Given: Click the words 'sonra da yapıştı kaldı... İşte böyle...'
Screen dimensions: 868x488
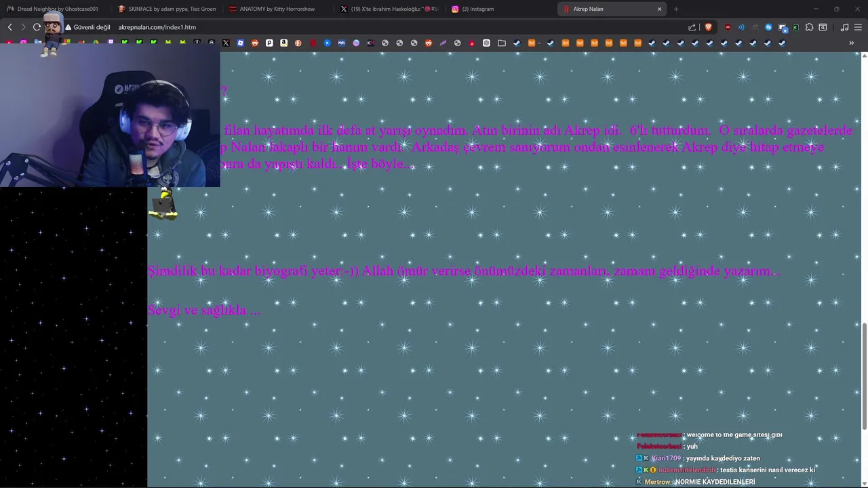Looking at the screenshot, I should 317,163.
